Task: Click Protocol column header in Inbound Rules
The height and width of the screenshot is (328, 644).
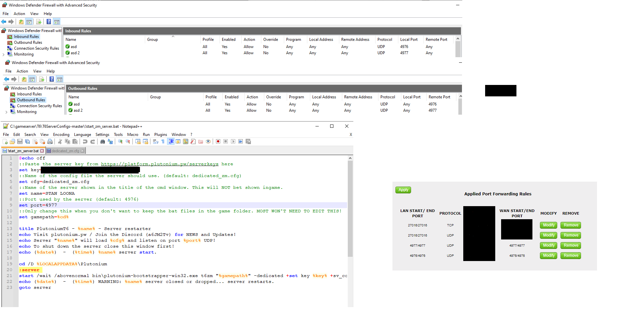Action: (x=385, y=40)
